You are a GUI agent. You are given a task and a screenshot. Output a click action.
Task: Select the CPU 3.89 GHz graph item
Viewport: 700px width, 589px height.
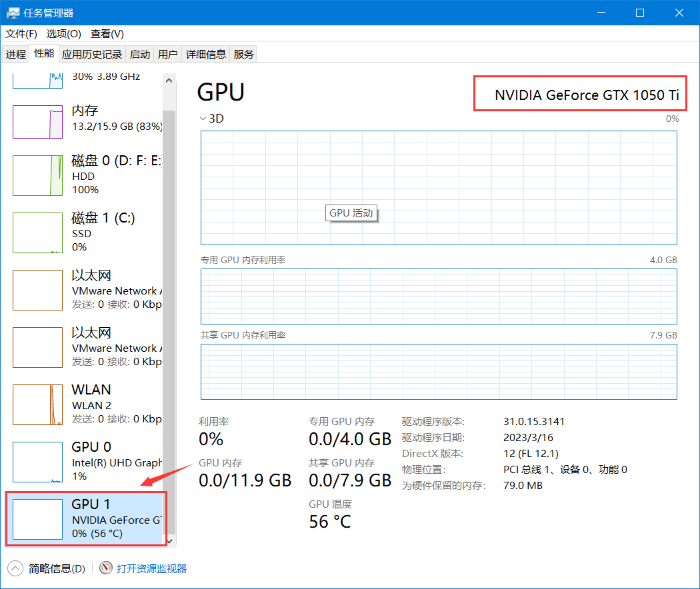[86, 81]
